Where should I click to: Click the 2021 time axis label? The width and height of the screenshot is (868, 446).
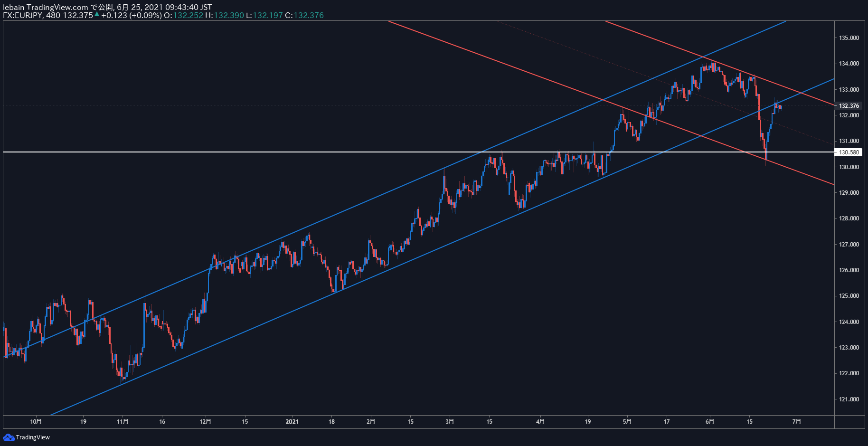point(292,422)
